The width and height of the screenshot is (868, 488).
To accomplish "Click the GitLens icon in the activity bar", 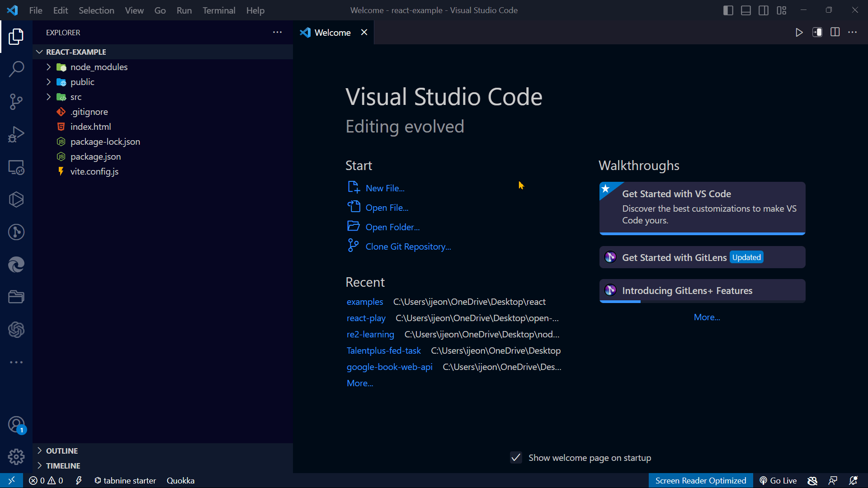I will coord(16,232).
